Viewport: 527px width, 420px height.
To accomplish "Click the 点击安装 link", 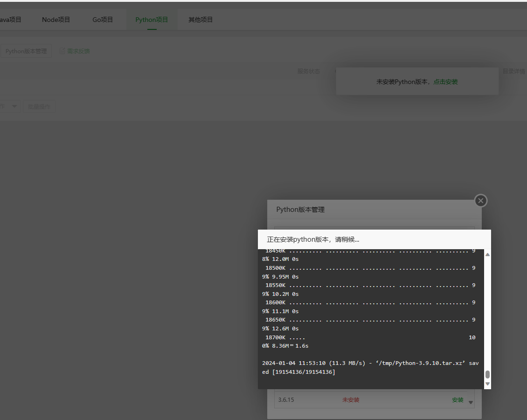I will pos(445,82).
